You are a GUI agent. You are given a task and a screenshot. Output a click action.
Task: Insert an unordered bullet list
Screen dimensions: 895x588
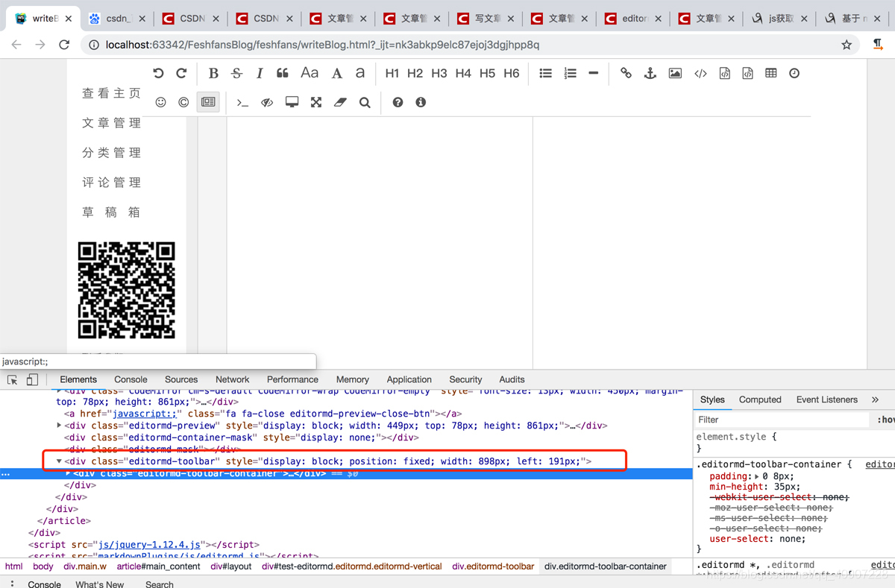[546, 73]
